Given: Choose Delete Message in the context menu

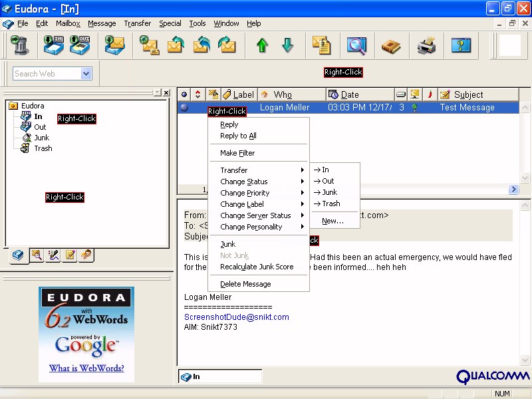Looking at the screenshot, I should 259,284.
